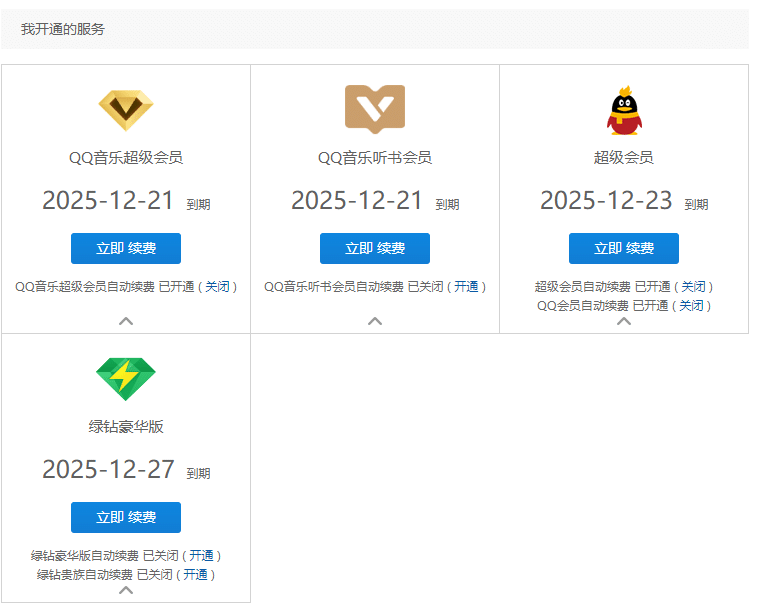The image size is (759, 616).
Task: Enable 绿钻贵族自动续费 via 开通 link
Action: (196, 574)
